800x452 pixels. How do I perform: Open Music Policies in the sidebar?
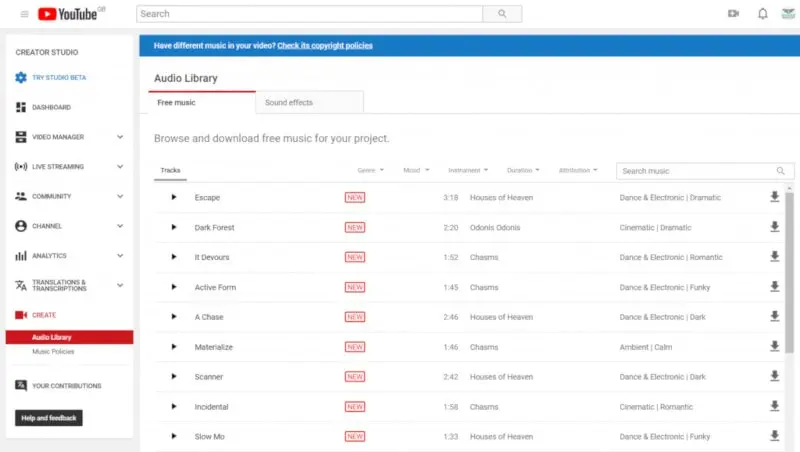pyautogui.click(x=53, y=351)
